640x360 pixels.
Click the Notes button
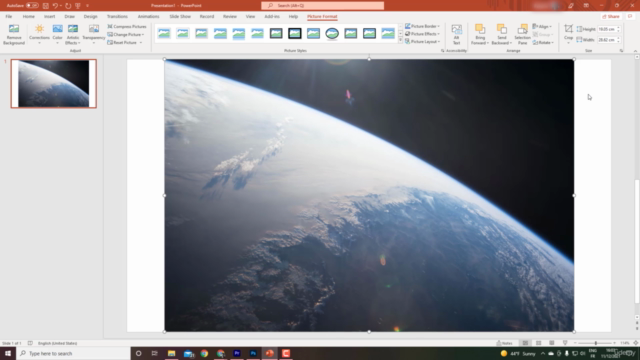(x=504, y=343)
